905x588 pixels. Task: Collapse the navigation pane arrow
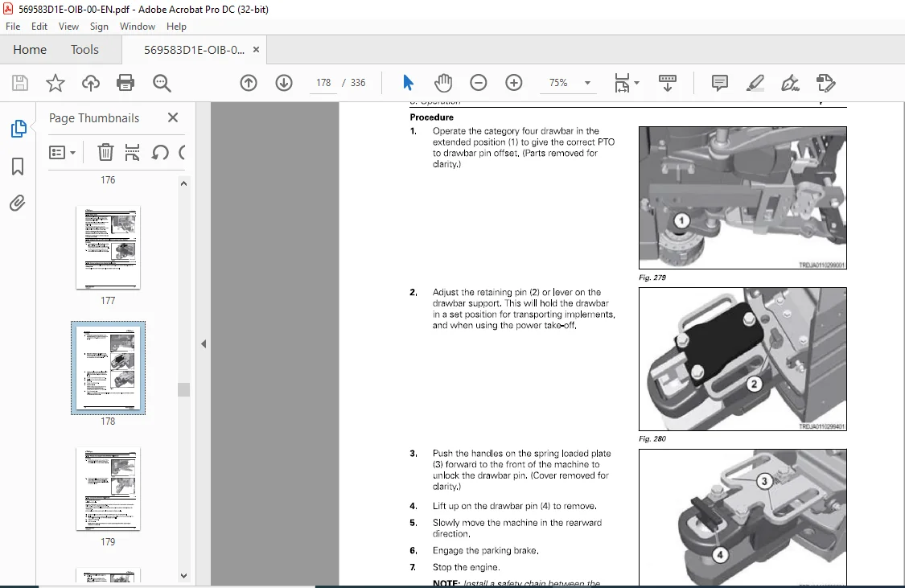click(204, 344)
